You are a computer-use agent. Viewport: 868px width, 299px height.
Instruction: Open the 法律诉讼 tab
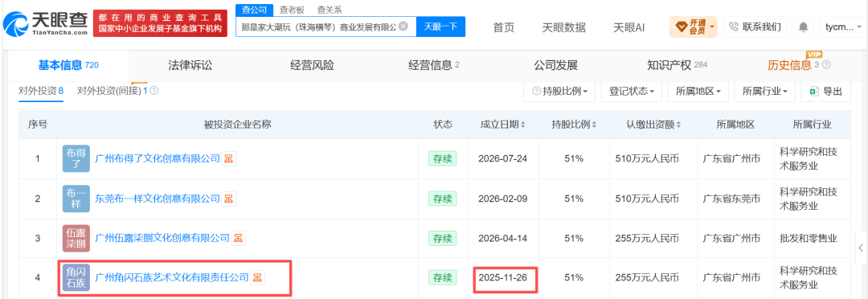click(x=190, y=65)
